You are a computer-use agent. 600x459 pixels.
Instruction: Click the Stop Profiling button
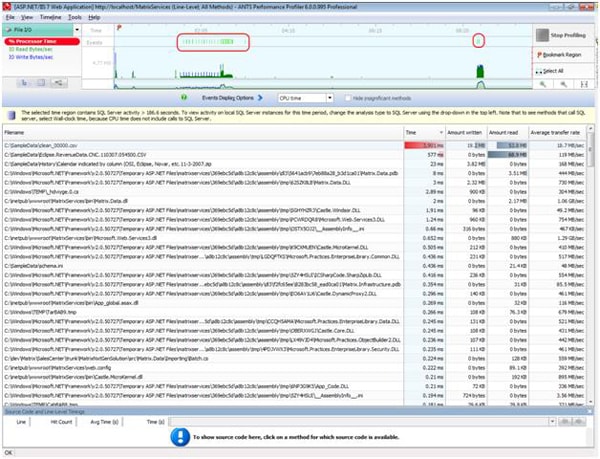point(563,36)
